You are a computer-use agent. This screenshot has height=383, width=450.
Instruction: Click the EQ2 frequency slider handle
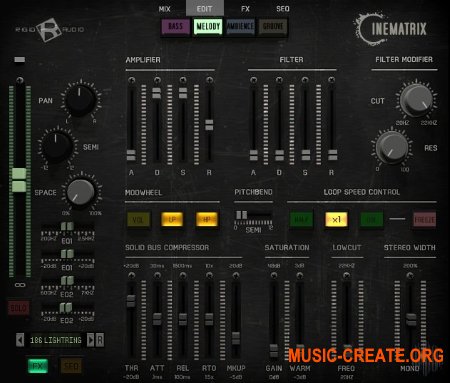(x=67, y=280)
